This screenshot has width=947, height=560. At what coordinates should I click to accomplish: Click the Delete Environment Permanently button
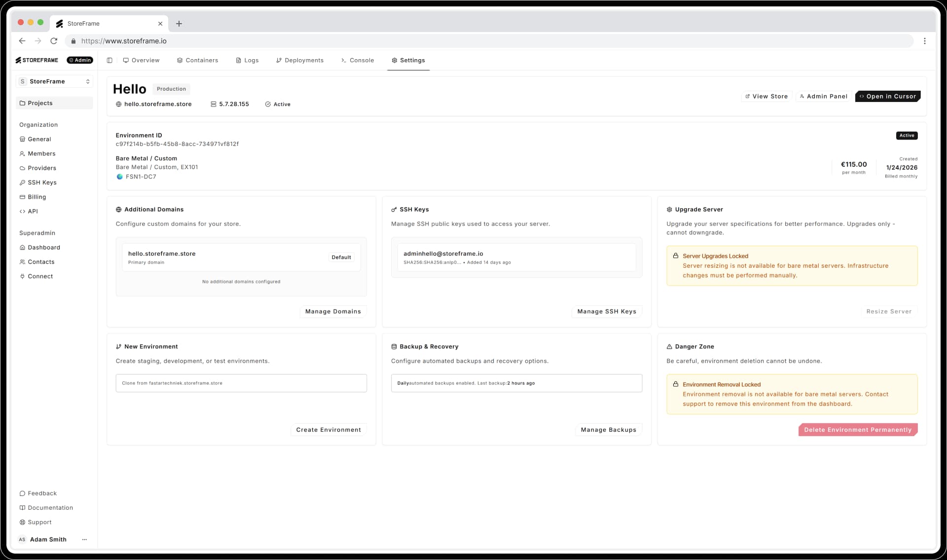point(858,429)
